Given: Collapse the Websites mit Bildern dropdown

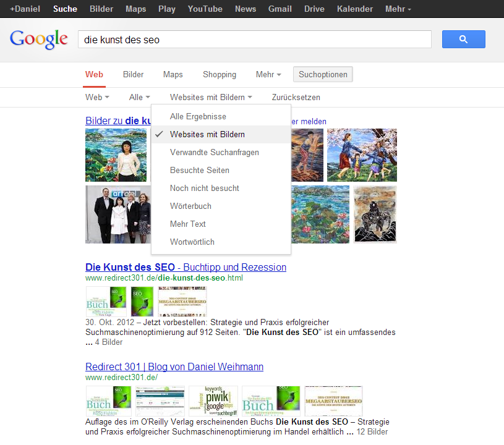Looking at the screenshot, I should pos(211,97).
